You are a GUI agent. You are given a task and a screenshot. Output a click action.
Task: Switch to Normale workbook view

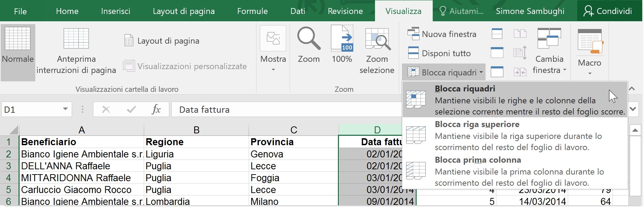[18, 52]
